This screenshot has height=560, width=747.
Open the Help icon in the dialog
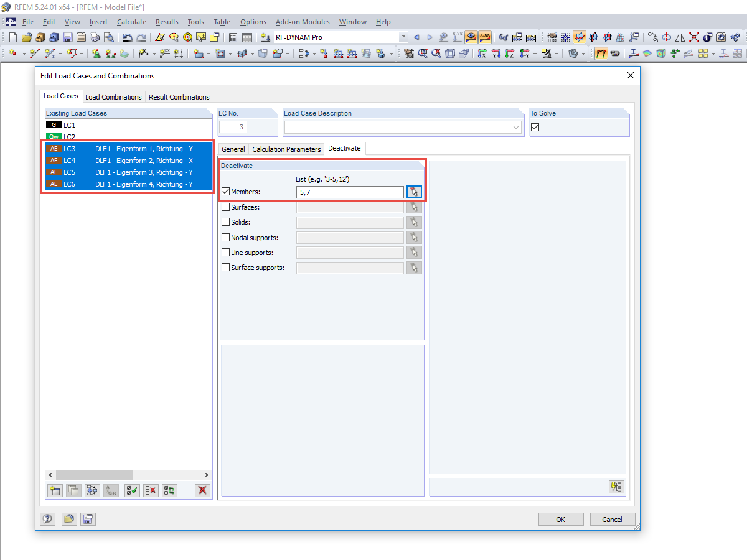[48, 519]
